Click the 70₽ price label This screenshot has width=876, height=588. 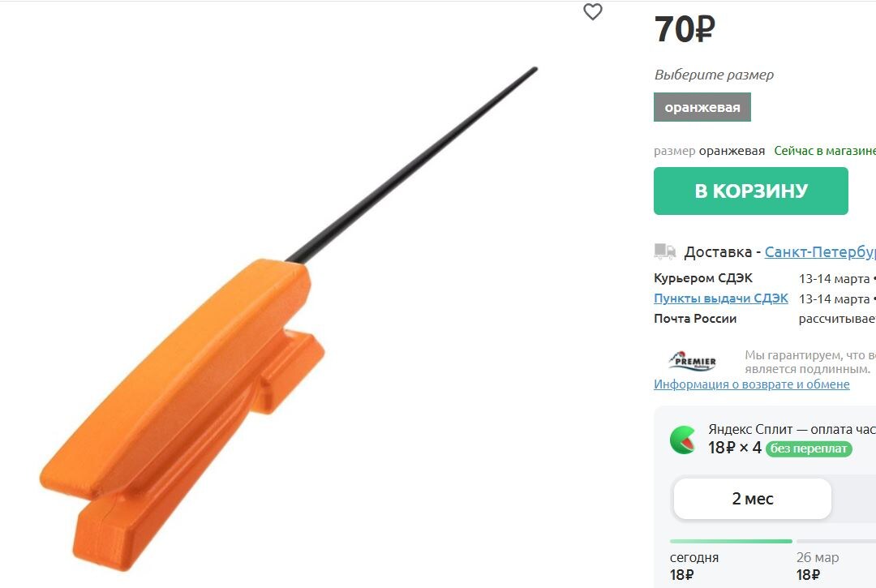(x=685, y=29)
